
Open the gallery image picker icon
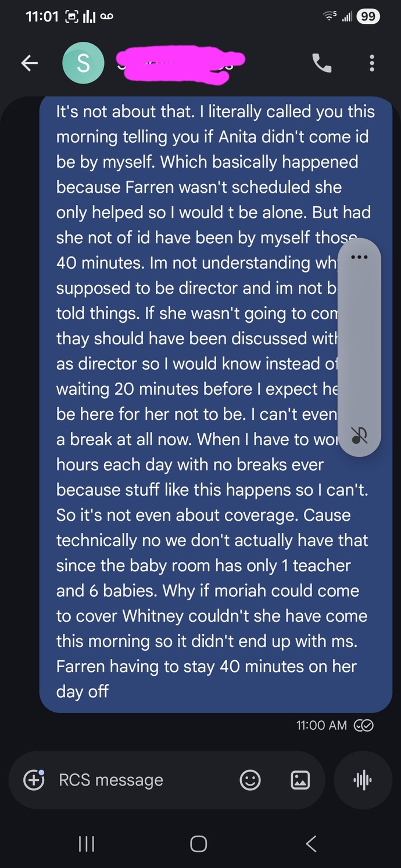pyautogui.click(x=300, y=780)
